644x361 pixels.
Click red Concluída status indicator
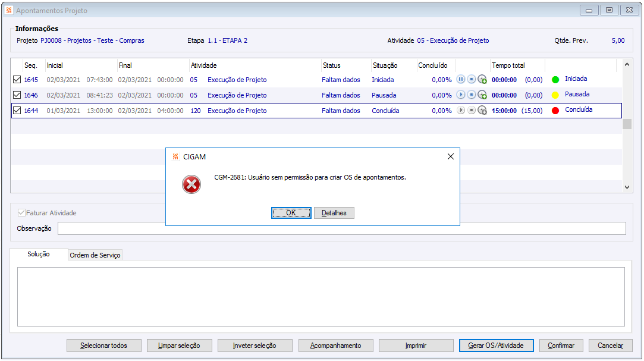pyautogui.click(x=555, y=111)
